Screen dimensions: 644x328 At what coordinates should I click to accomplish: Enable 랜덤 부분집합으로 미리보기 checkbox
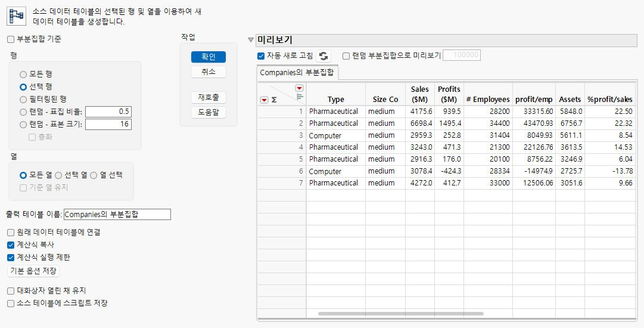coord(346,55)
